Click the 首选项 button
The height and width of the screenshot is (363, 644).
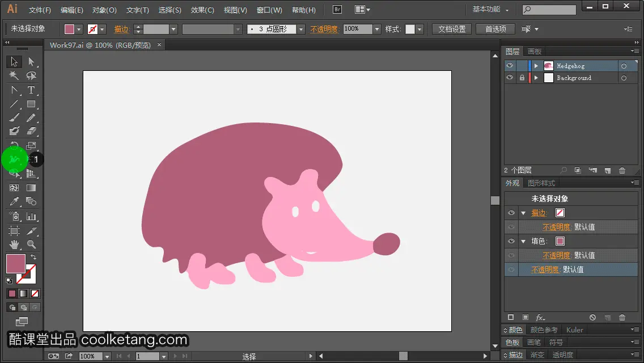click(495, 29)
